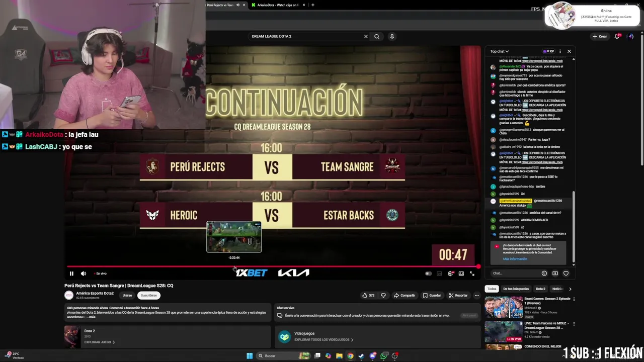This screenshot has width=644, height=362.
Task: Open 'Beast Games: Season 2' video thumbnail
Action: tap(503, 307)
